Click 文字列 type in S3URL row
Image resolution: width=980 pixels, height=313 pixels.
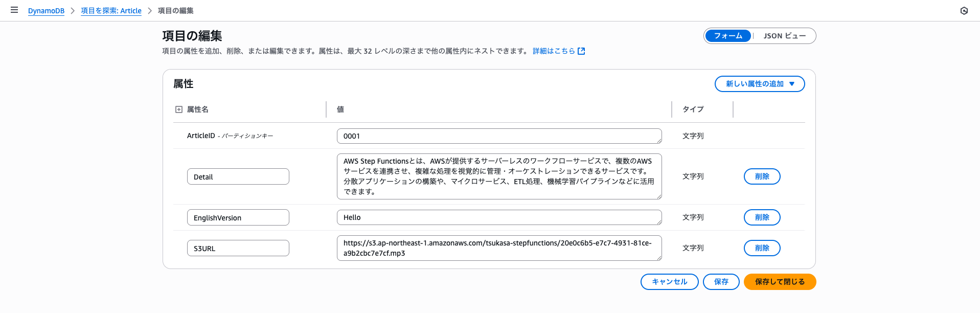click(693, 248)
